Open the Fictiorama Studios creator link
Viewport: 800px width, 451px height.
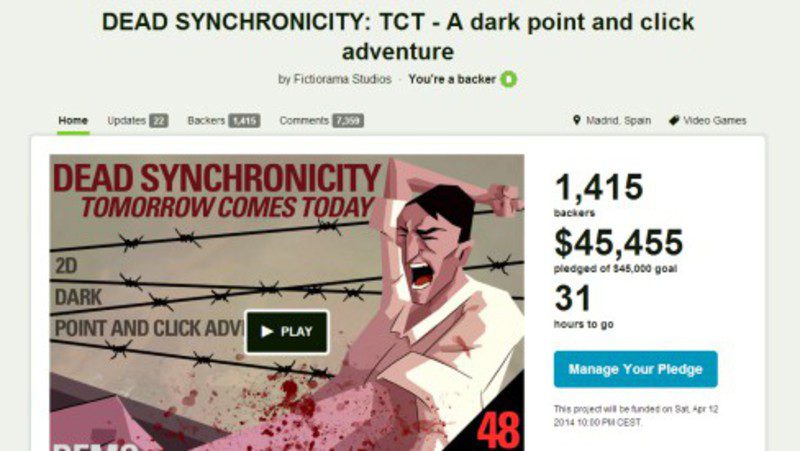pos(342,79)
